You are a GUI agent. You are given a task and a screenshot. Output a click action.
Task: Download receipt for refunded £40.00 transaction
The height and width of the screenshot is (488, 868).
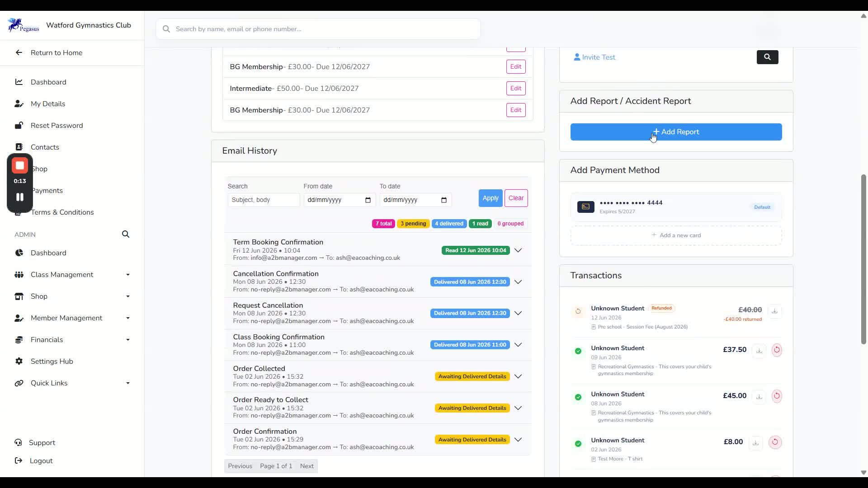click(x=774, y=311)
